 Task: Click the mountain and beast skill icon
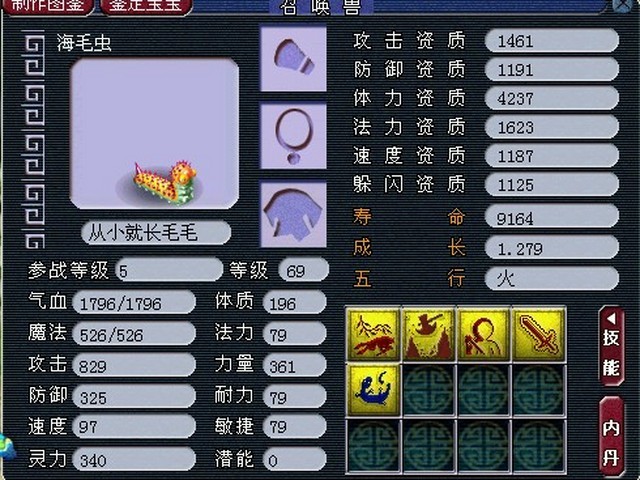[x=373, y=335]
